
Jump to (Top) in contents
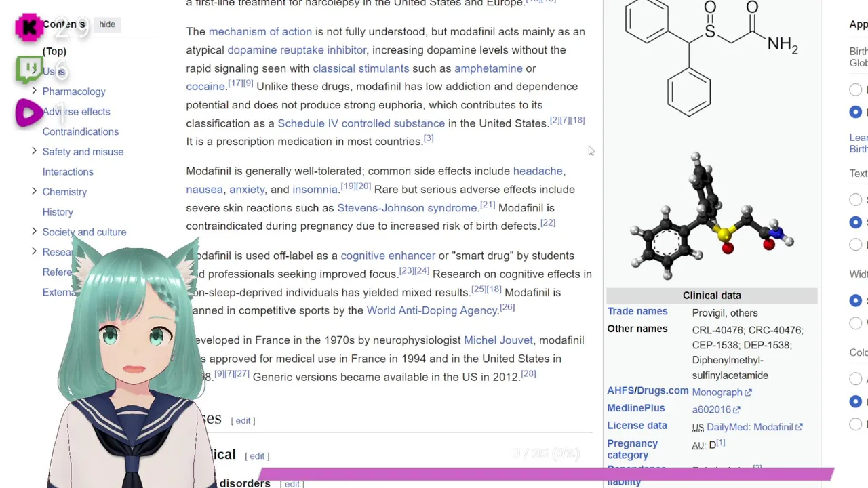point(54,52)
